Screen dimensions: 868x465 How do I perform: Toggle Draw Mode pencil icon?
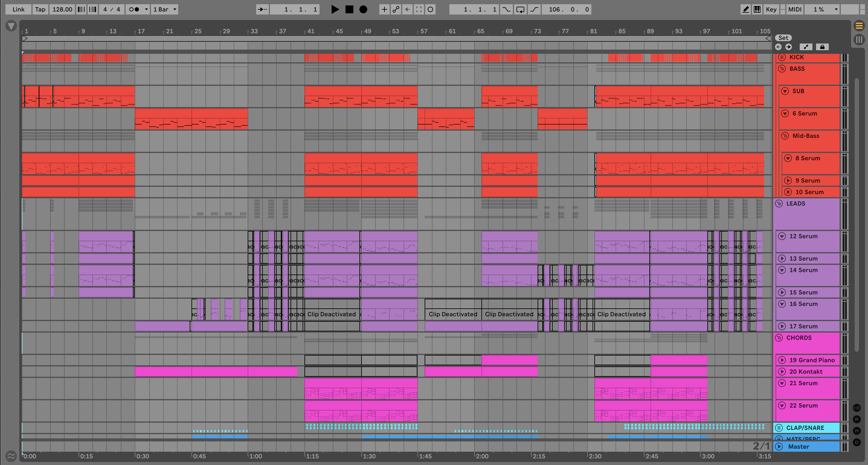click(746, 9)
